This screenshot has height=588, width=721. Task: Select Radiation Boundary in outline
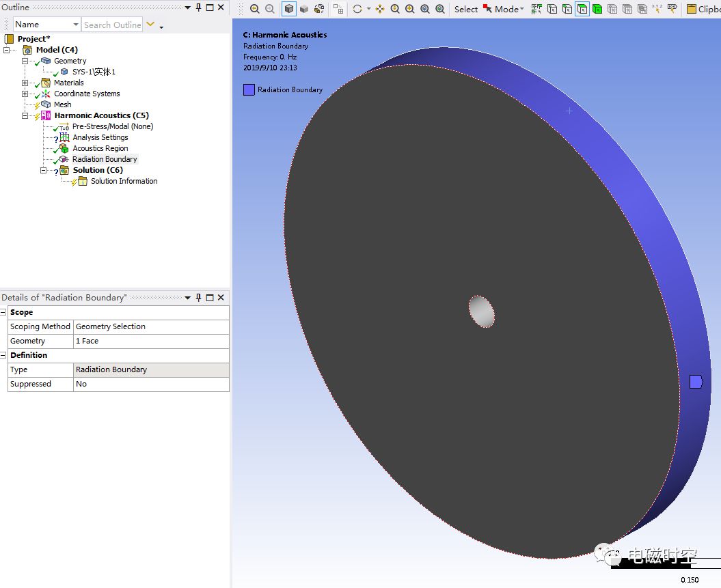click(105, 159)
